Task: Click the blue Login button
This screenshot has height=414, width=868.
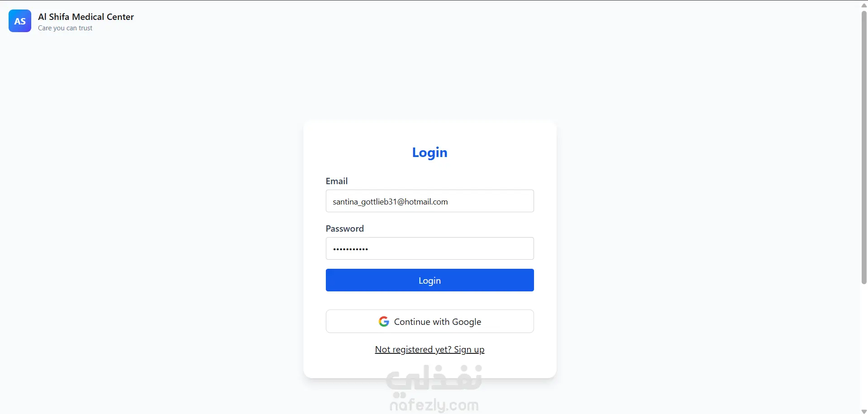Action: [x=429, y=280]
